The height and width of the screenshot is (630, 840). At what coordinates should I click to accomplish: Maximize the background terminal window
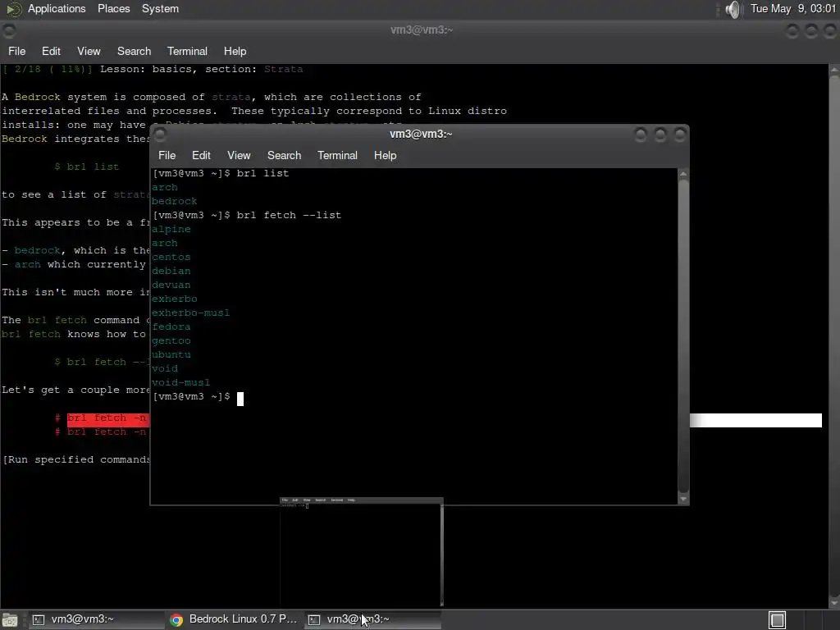(810, 31)
